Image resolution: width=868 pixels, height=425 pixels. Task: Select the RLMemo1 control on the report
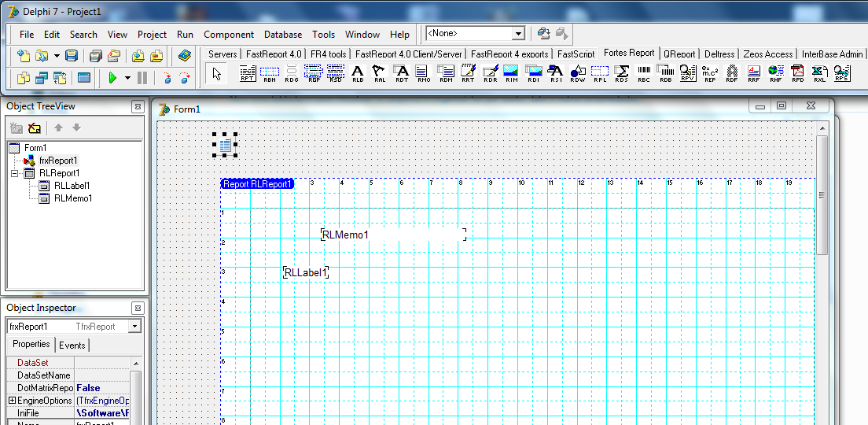[x=394, y=235]
